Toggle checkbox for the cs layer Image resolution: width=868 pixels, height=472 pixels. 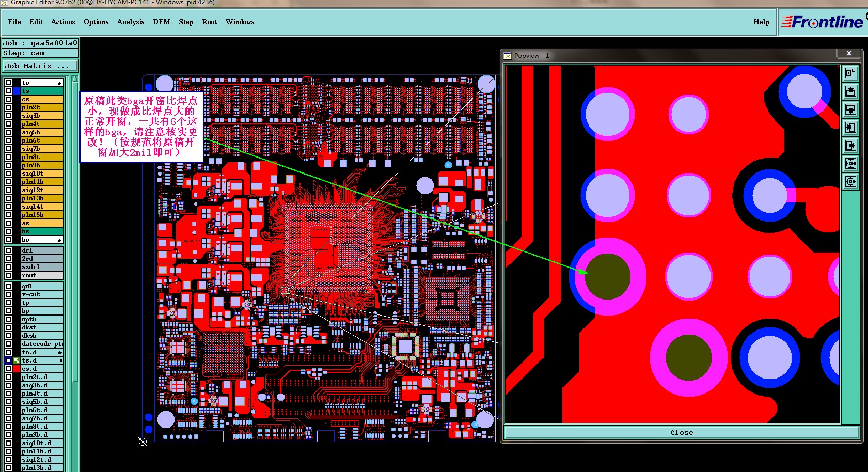click(8, 99)
